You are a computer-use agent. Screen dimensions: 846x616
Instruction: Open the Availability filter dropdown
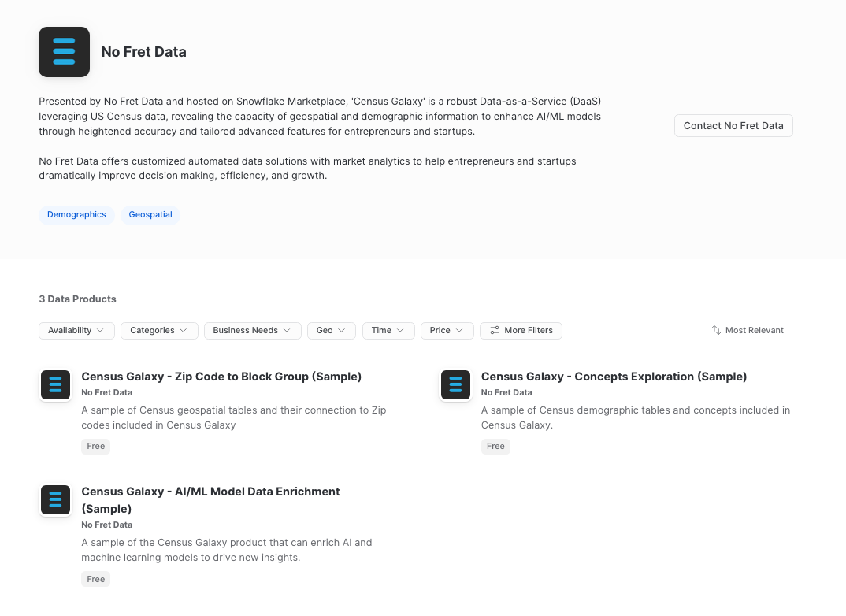point(76,330)
